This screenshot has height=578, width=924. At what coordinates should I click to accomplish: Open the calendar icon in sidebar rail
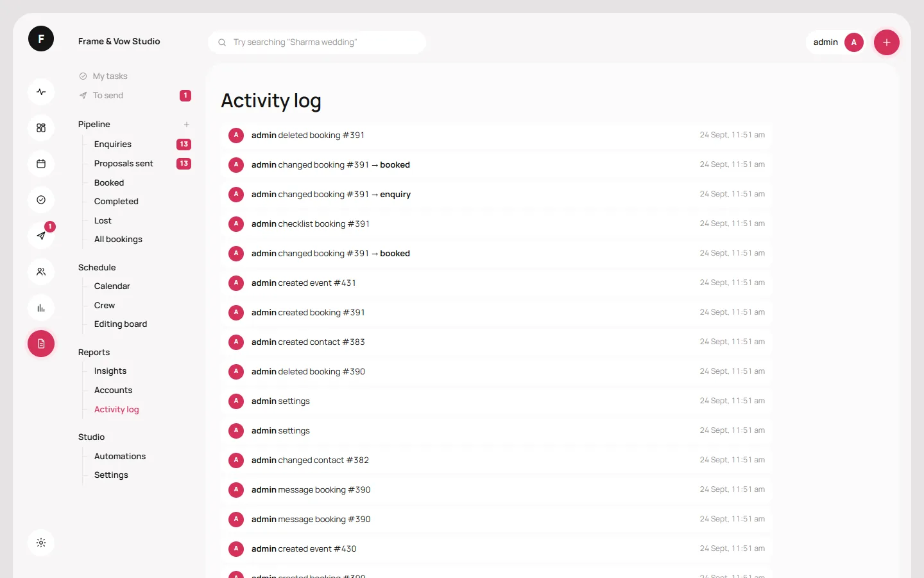(x=41, y=164)
